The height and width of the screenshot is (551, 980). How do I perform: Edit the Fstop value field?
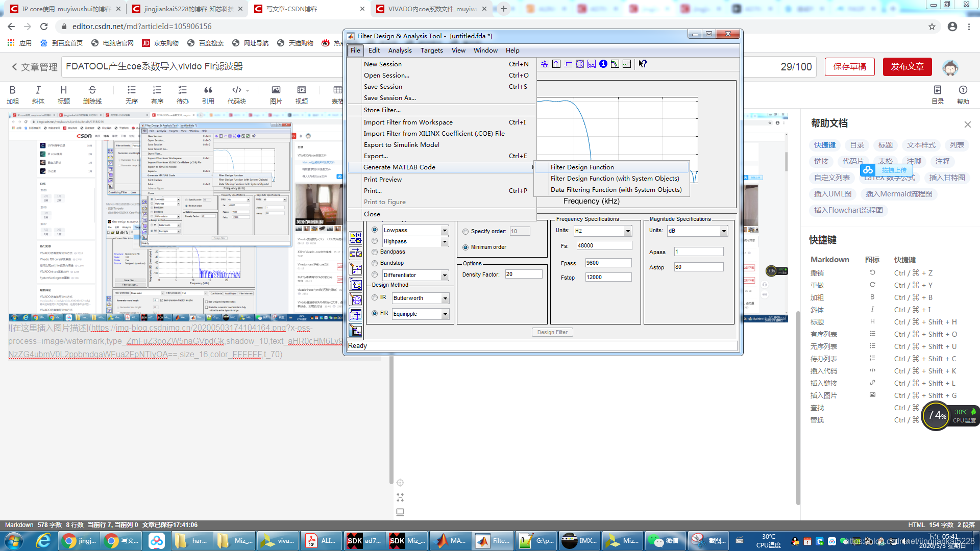click(x=608, y=277)
